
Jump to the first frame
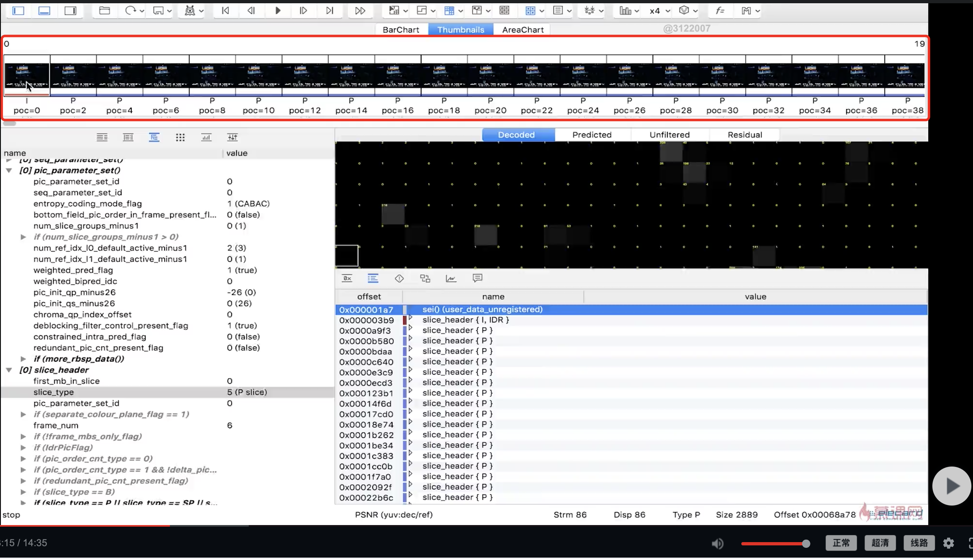click(226, 11)
